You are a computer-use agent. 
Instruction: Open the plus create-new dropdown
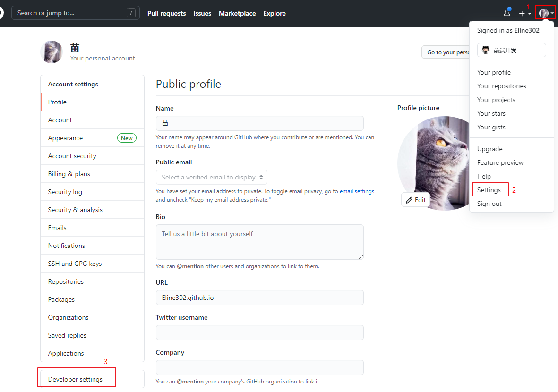click(x=524, y=13)
